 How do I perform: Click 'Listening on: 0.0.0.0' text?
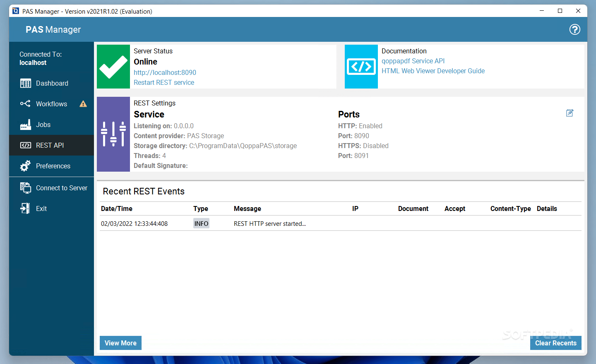(x=163, y=126)
